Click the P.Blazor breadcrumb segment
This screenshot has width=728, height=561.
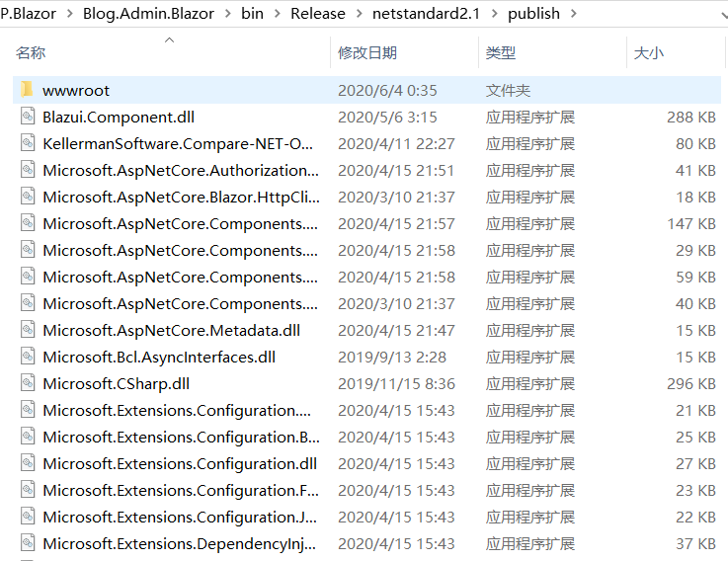(x=28, y=14)
